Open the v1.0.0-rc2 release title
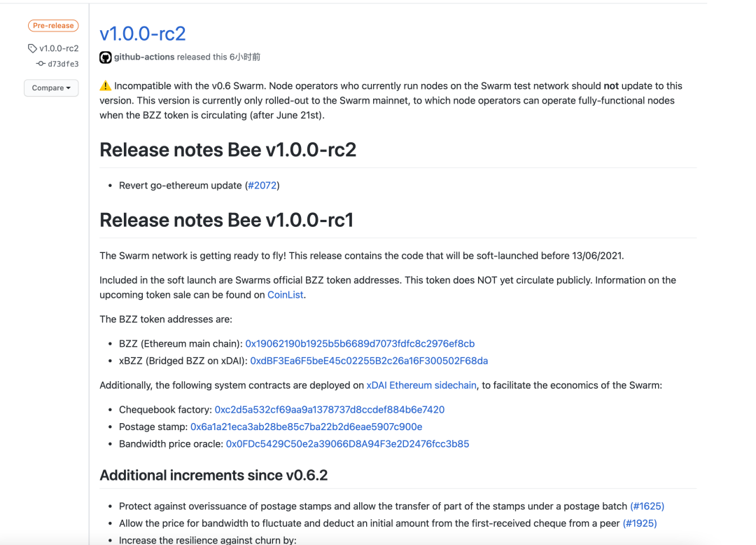756x545 pixels. (142, 34)
